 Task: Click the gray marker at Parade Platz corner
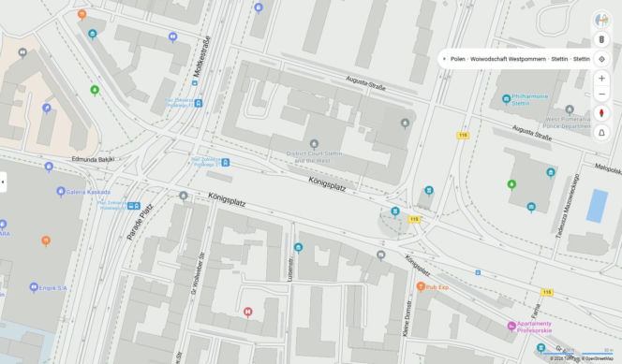click(x=184, y=196)
